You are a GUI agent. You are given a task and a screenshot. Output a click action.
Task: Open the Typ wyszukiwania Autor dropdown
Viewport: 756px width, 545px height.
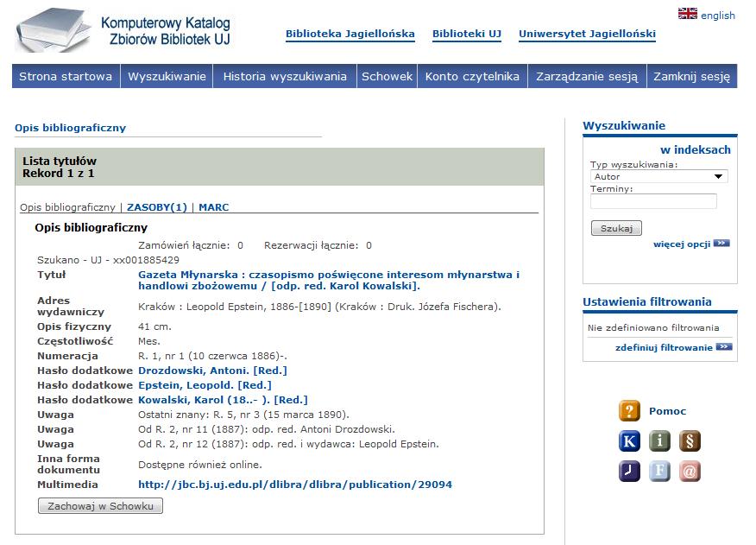(x=658, y=177)
